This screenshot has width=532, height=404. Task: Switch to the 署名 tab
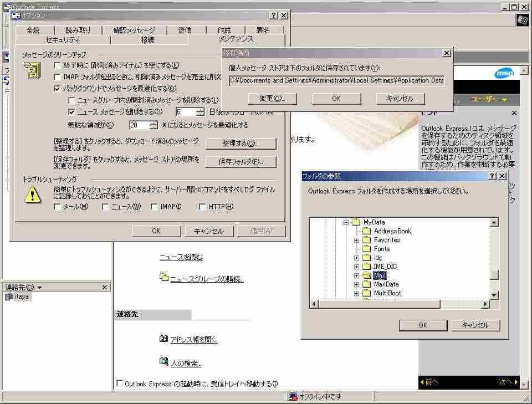263,30
